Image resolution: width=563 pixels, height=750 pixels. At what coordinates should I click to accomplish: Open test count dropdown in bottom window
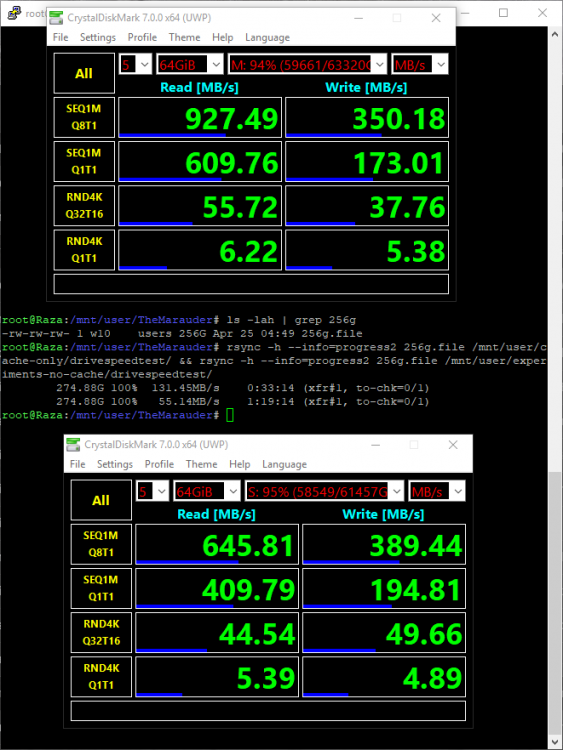pos(153,491)
